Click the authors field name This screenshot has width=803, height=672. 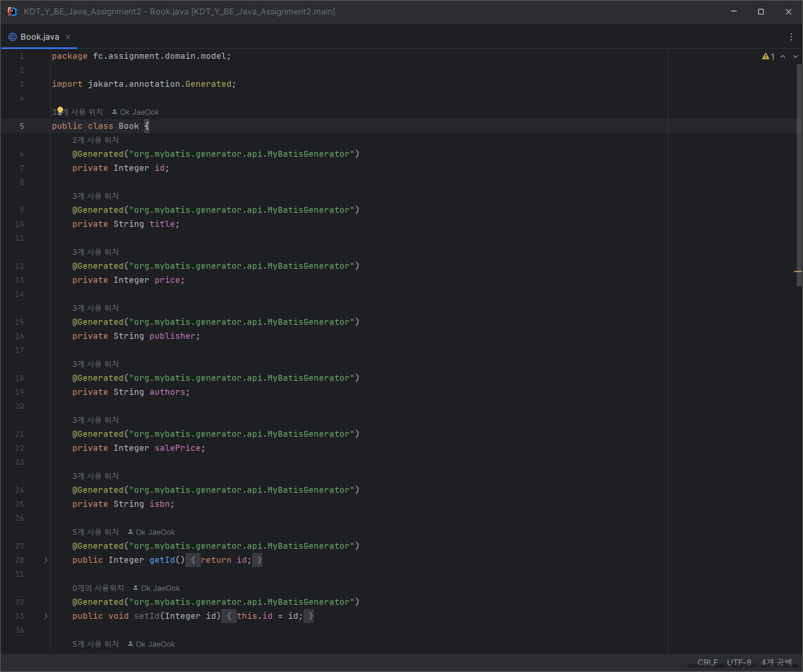pyautogui.click(x=167, y=392)
